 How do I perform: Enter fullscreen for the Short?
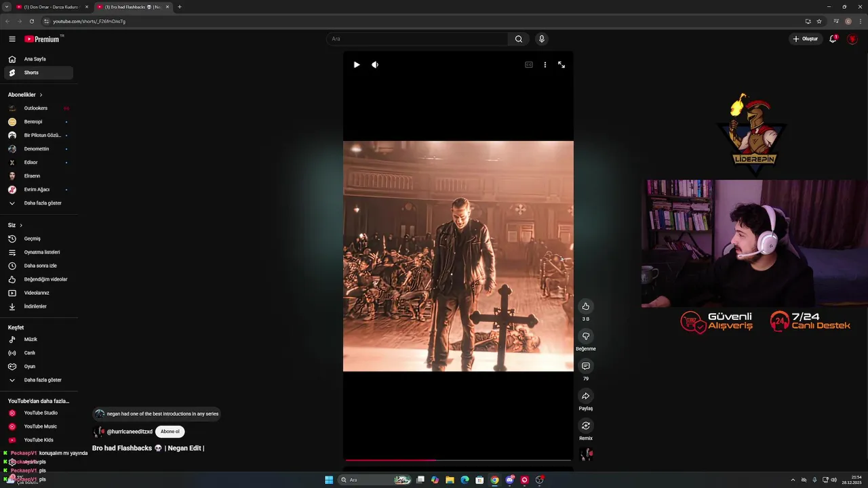pyautogui.click(x=561, y=65)
